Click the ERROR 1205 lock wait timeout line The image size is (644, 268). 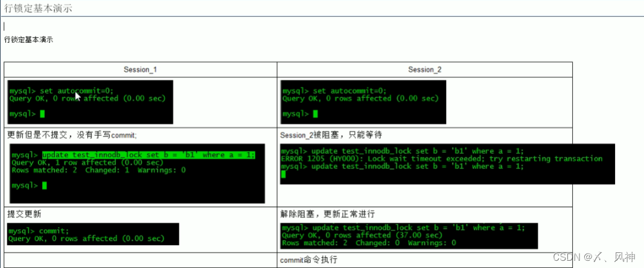pyautogui.click(x=442, y=159)
